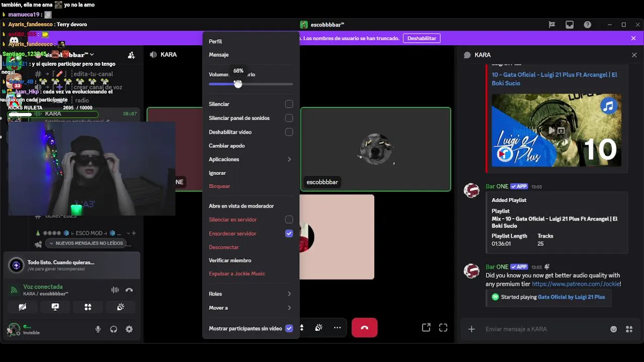Check Silenciar panel de sonidos checkbox
This screenshot has width=644, height=362.
(289, 118)
